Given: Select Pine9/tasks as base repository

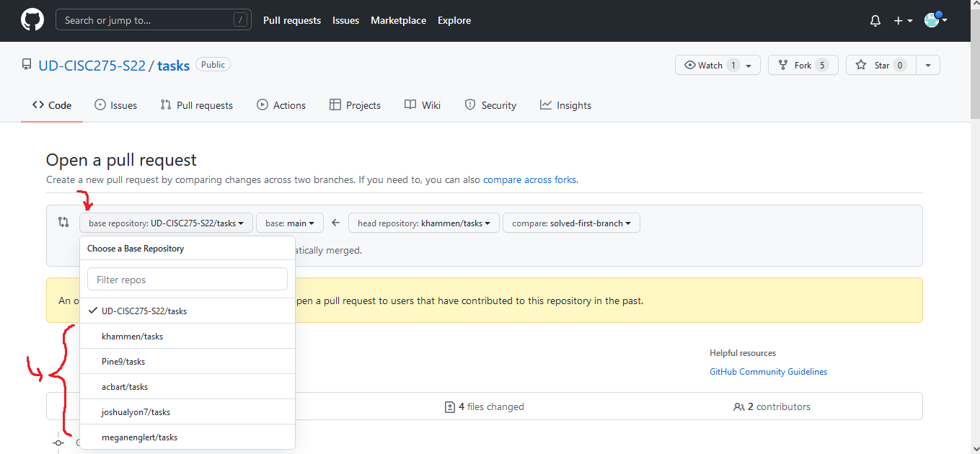Looking at the screenshot, I should tap(187, 362).
